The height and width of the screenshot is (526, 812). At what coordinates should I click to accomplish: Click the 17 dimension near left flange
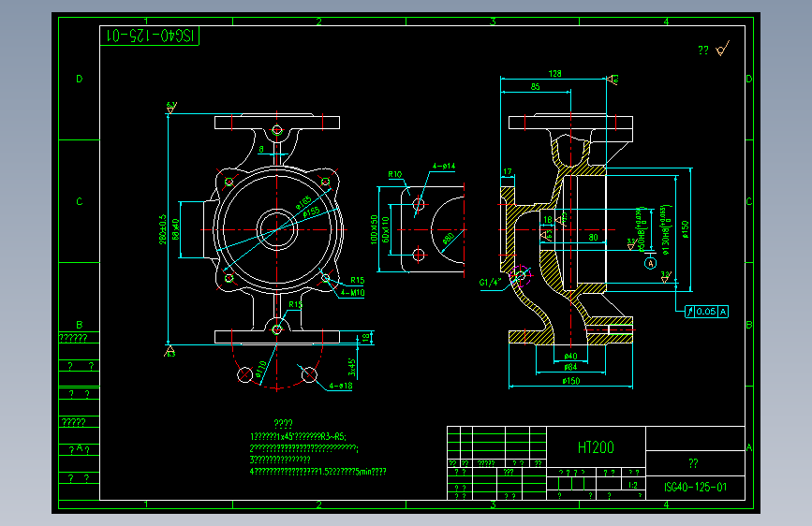[x=507, y=171]
